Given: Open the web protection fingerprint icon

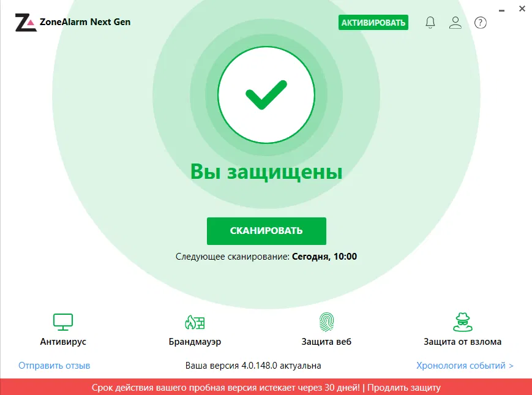Looking at the screenshot, I should pos(326,322).
